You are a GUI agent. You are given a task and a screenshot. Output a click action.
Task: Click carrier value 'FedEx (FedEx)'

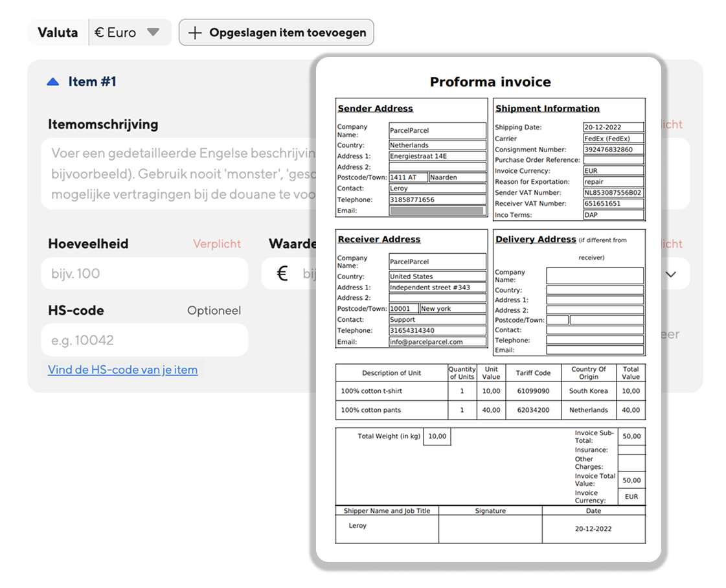click(x=613, y=139)
